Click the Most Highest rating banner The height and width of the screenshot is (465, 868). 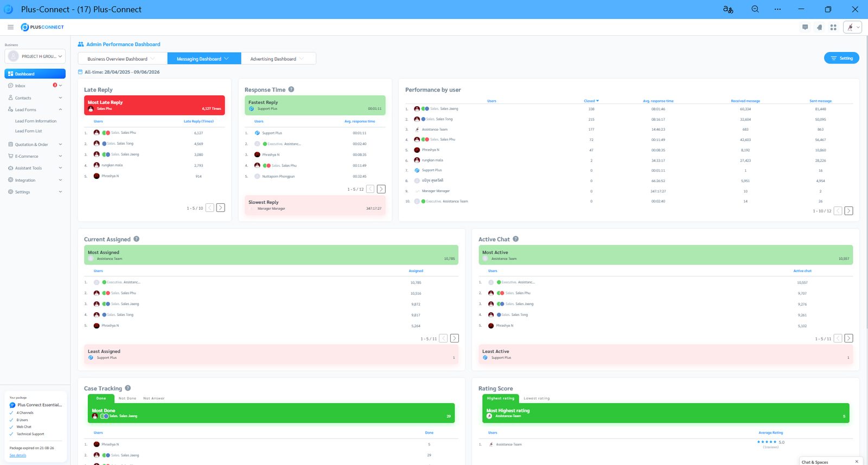click(666, 413)
